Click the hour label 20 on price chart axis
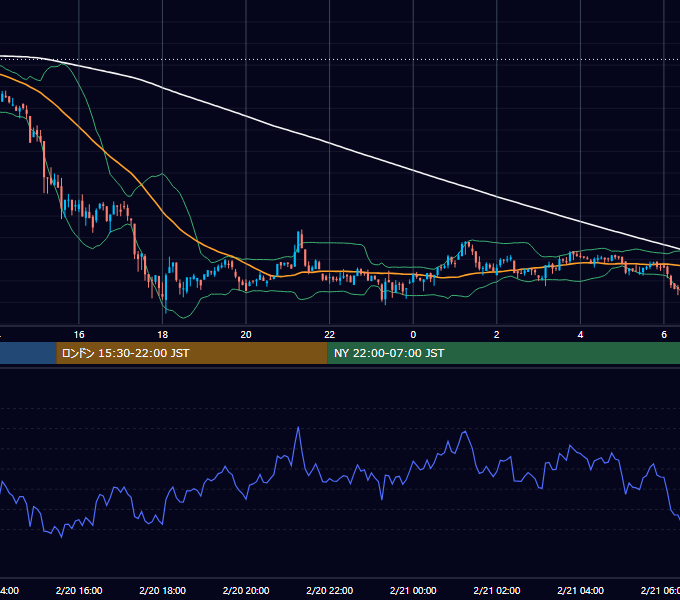680x600 pixels. click(246, 335)
